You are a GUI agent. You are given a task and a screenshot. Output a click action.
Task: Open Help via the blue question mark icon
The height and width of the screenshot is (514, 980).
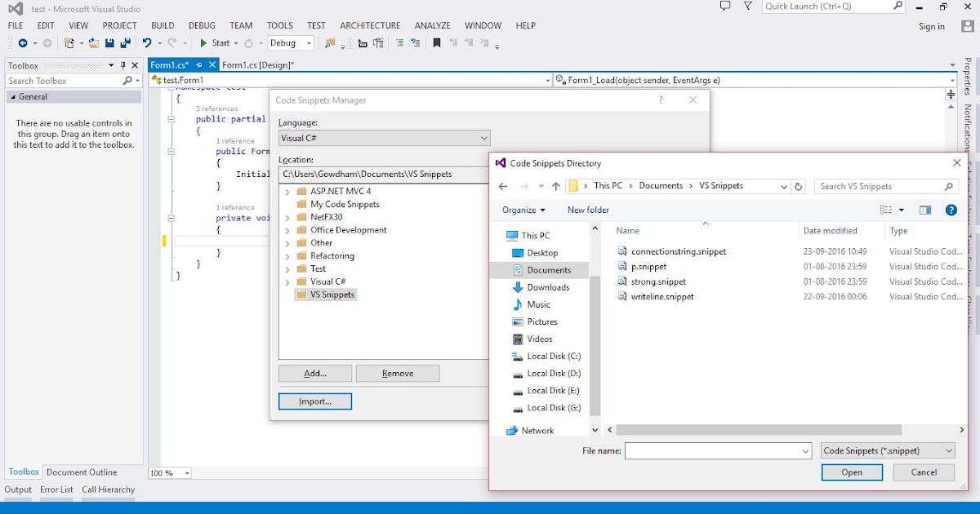pyautogui.click(x=951, y=210)
